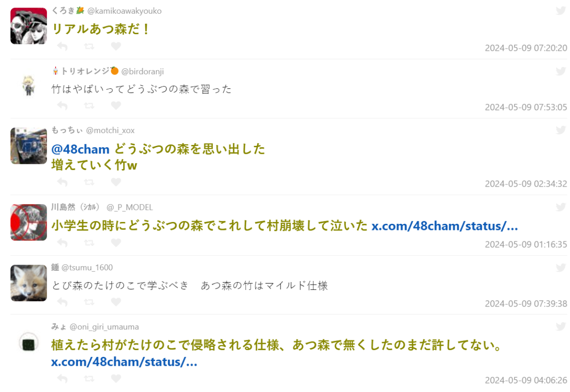Image resolution: width=570 pixels, height=392 pixels.
Task: Retweet the @birdoranji tweet
Action: [x=89, y=105]
